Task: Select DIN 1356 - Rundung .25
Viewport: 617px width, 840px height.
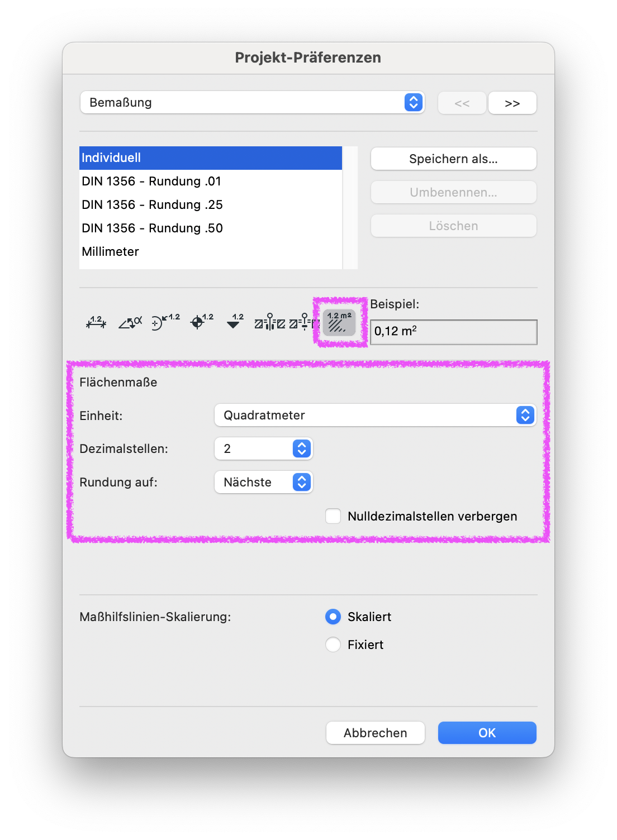Action: pyautogui.click(x=211, y=205)
